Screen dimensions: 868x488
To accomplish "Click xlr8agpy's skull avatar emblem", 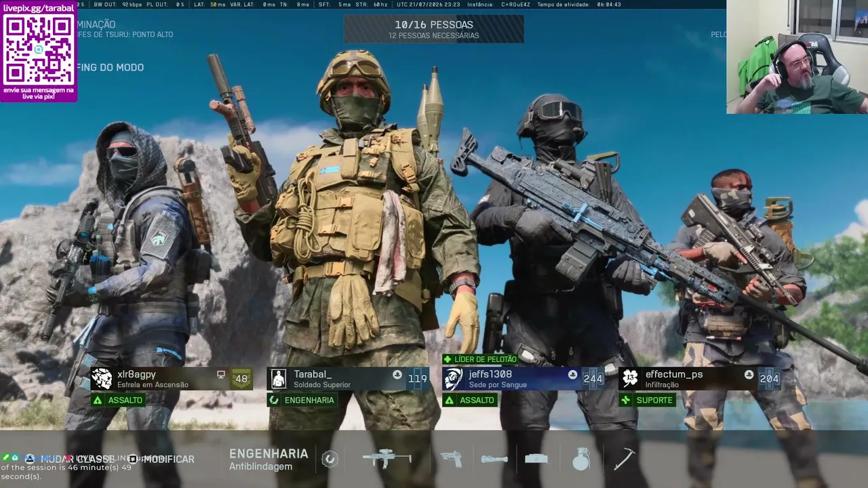I will (102, 379).
